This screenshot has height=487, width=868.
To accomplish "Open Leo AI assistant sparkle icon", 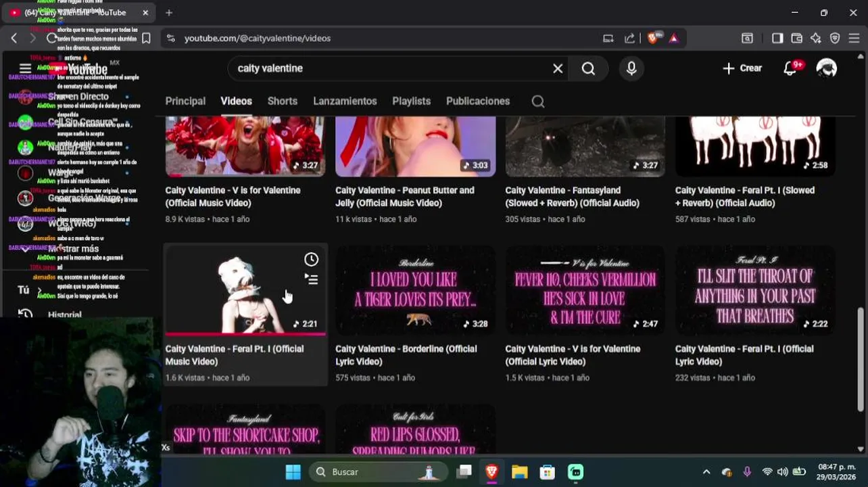I will (816, 39).
